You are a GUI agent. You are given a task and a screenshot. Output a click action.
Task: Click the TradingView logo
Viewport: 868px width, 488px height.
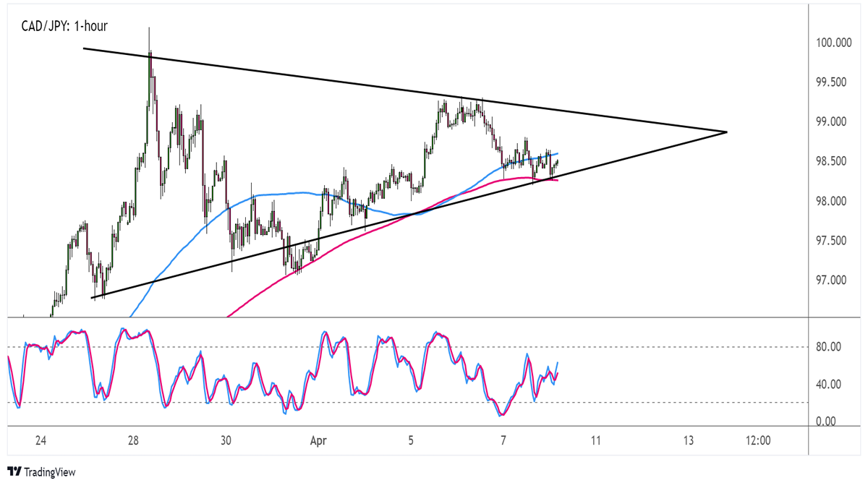pos(41,472)
